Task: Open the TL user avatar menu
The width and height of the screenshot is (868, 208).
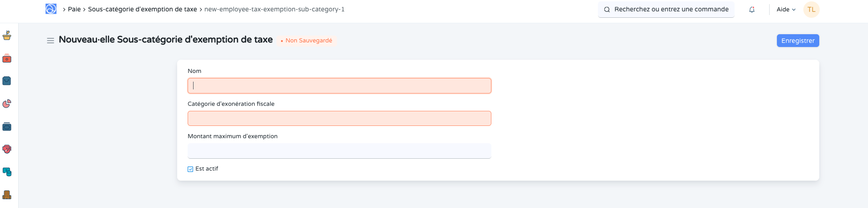Action: tap(811, 10)
